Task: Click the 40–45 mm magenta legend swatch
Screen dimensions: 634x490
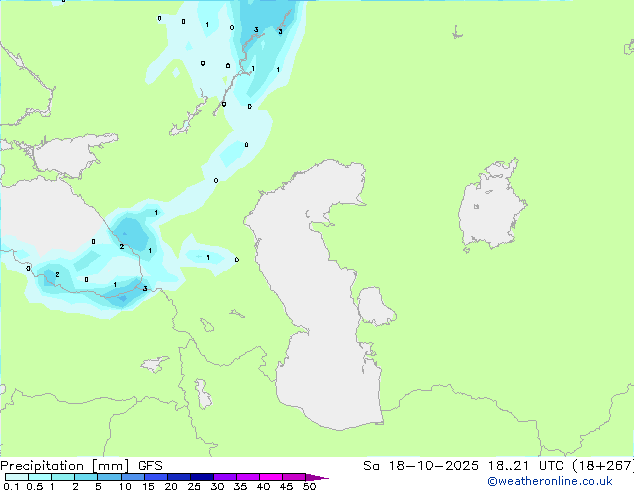Action: click(x=271, y=477)
